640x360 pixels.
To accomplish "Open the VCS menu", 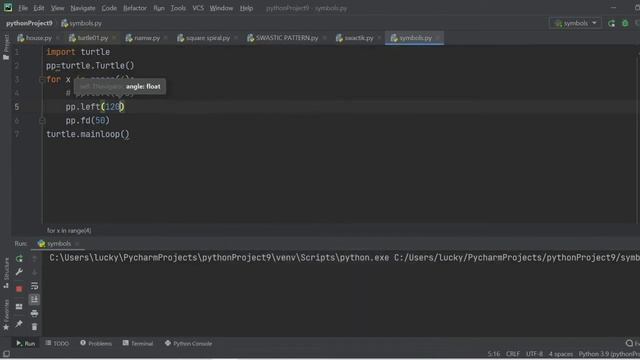I will pyautogui.click(x=198, y=8).
